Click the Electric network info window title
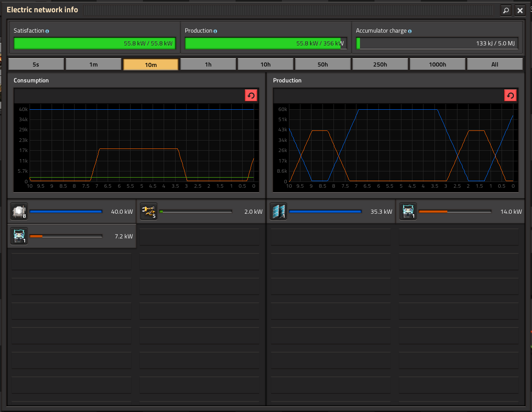Image resolution: width=532 pixels, height=412 pixels. (x=42, y=10)
